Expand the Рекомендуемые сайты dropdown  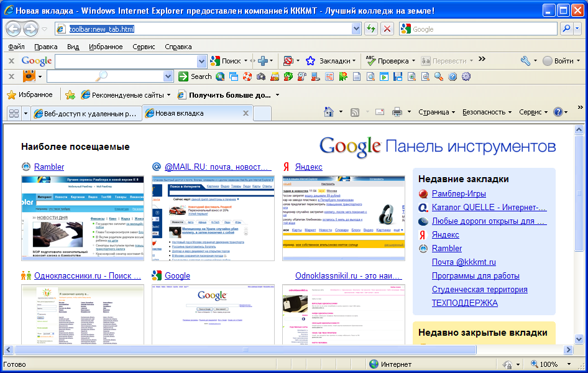168,95
